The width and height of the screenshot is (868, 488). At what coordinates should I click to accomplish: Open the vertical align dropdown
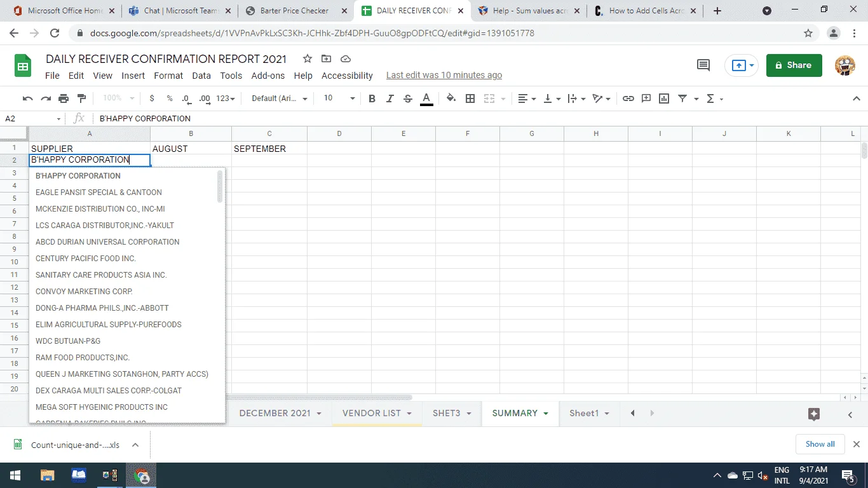553,98
